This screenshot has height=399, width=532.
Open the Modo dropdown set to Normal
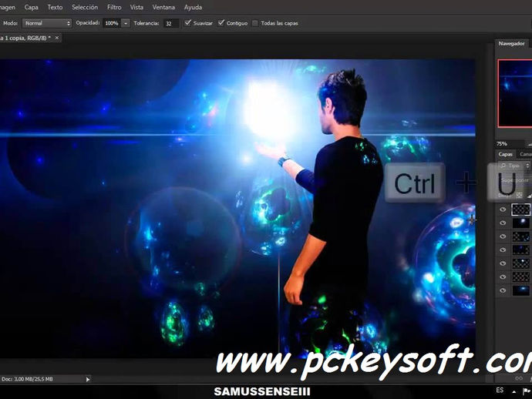click(47, 23)
